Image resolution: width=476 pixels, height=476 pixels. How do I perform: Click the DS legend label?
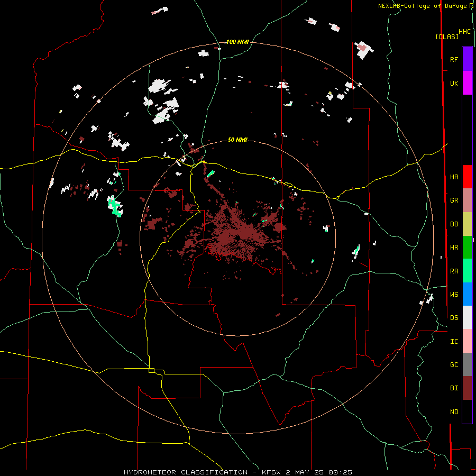point(454,318)
